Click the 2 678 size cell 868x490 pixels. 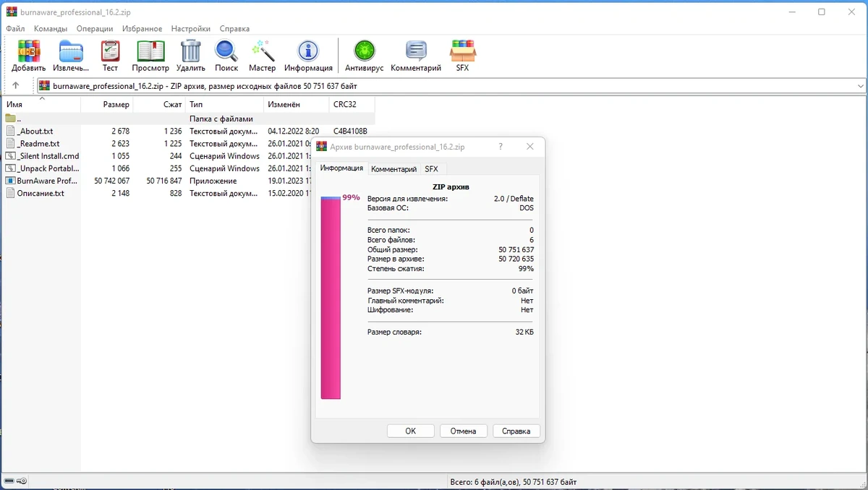click(x=120, y=132)
